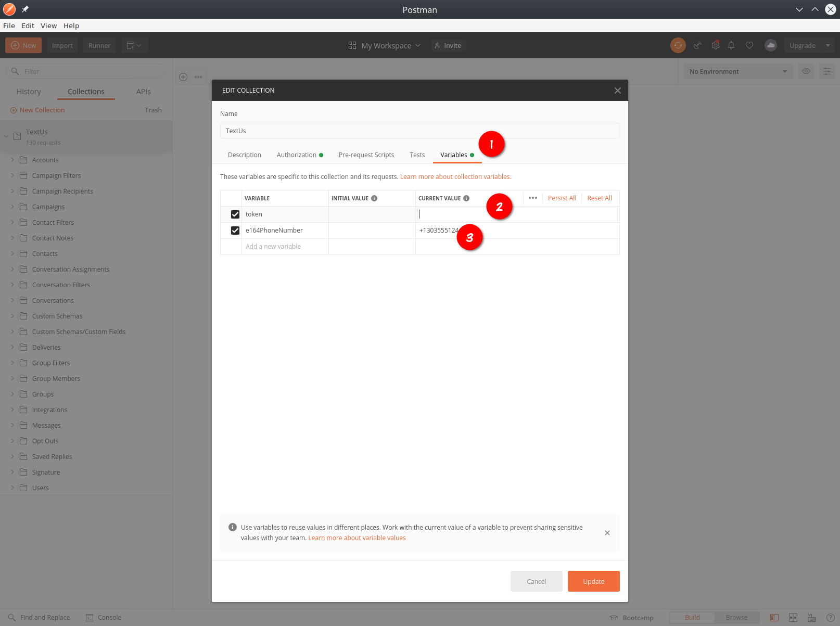The width and height of the screenshot is (840, 626).
Task: Open Learn more about variable values link
Action: (x=357, y=538)
